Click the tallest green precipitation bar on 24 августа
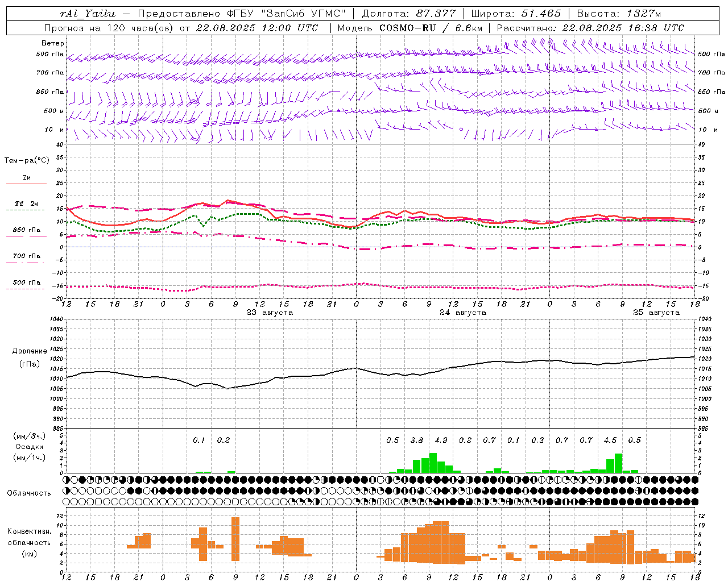 pos(433,463)
